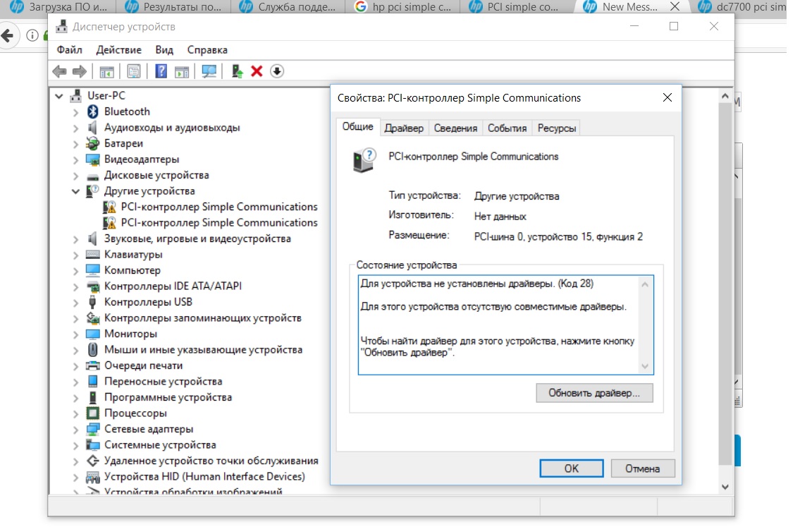The width and height of the screenshot is (812, 527).
Task: Switch to 'dc7700 pci sim' browser tab
Action: 743,7
